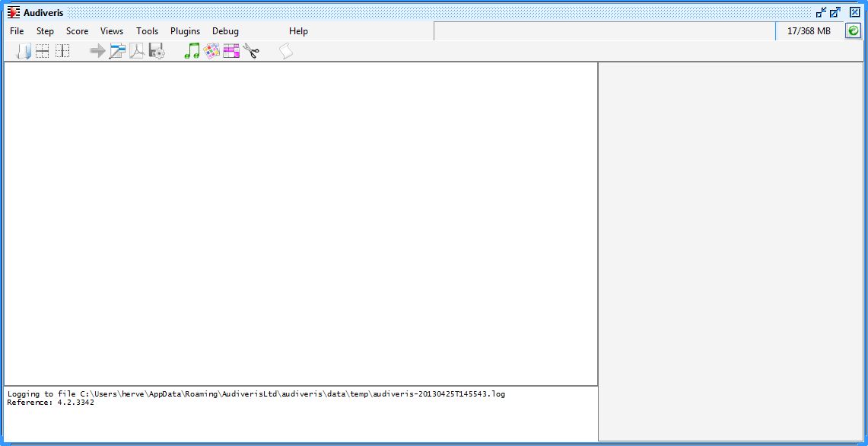Click the colorful palette squares icon

[211, 51]
